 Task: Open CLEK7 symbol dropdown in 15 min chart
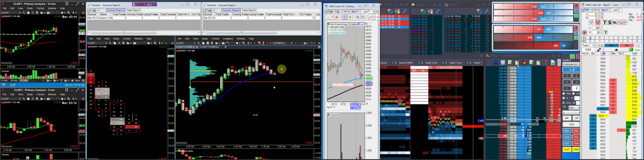click(19, 13)
